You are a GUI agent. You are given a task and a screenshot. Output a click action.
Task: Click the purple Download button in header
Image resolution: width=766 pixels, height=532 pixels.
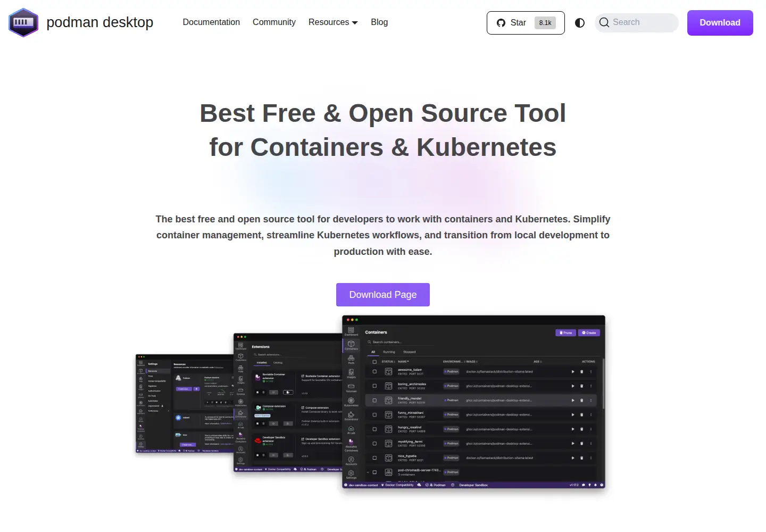[720, 23]
